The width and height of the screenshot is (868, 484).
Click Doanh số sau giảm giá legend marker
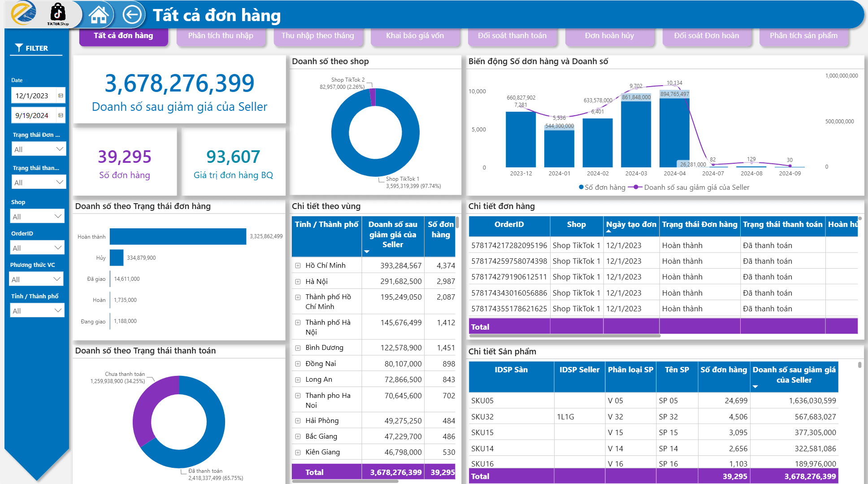(635, 187)
